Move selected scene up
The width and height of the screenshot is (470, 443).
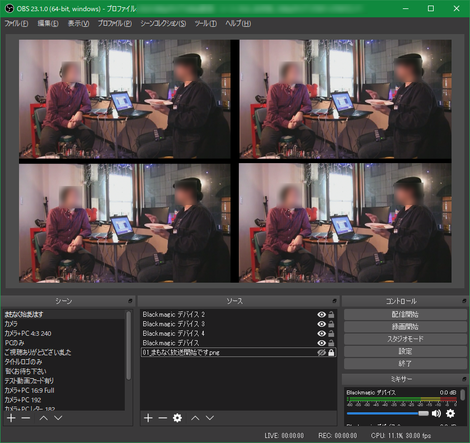[44, 418]
